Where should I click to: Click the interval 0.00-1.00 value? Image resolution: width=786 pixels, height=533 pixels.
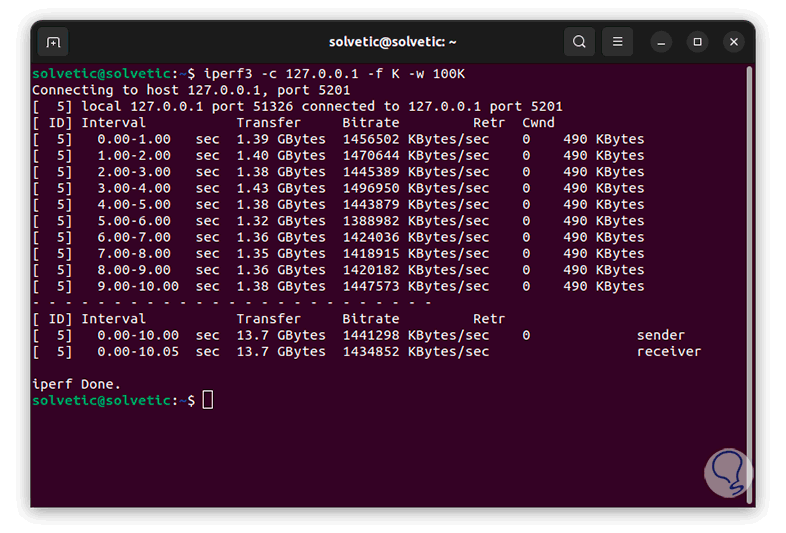pos(134,139)
